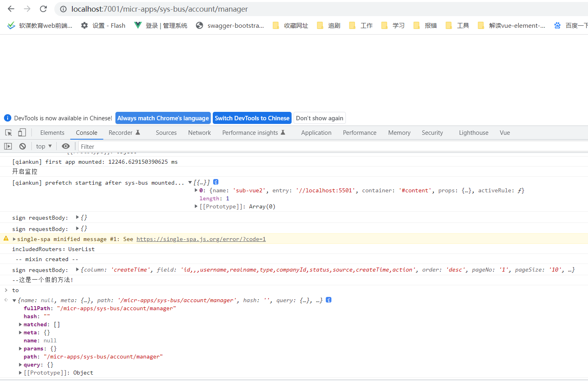This screenshot has height=381, width=588.
Task: Click the warning triangle on the single-spa message
Action: click(6, 238)
